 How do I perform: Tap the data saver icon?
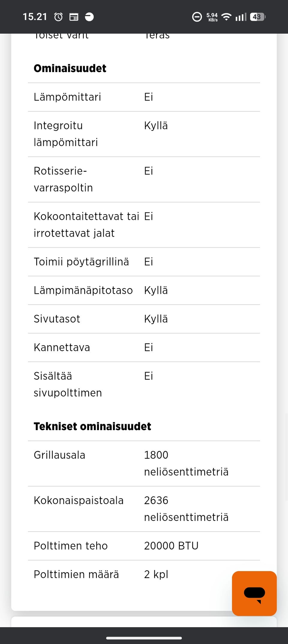point(197,17)
